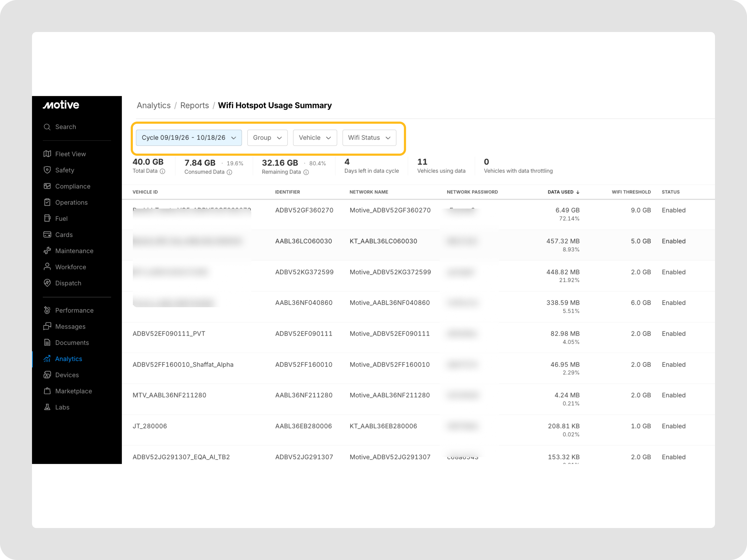Click the Analytics breadcrumb link
The width and height of the screenshot is (747, 560).
[154, 106]
